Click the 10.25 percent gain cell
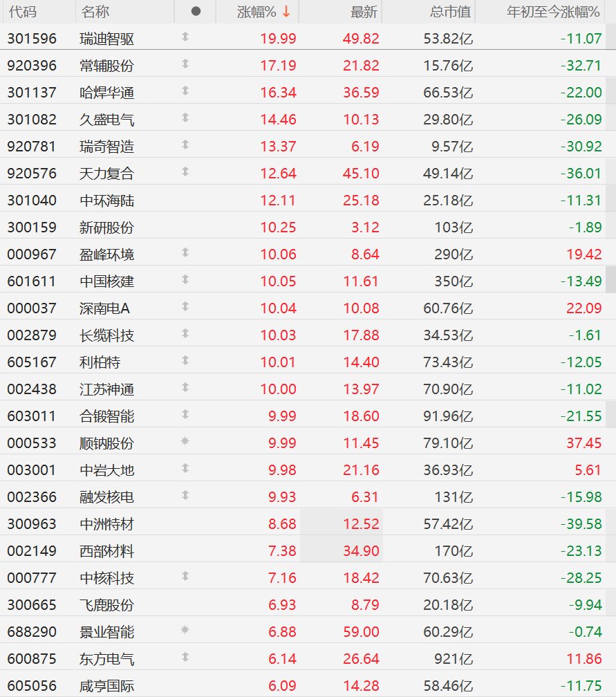The image size is (616, 697). pos(278,227)
